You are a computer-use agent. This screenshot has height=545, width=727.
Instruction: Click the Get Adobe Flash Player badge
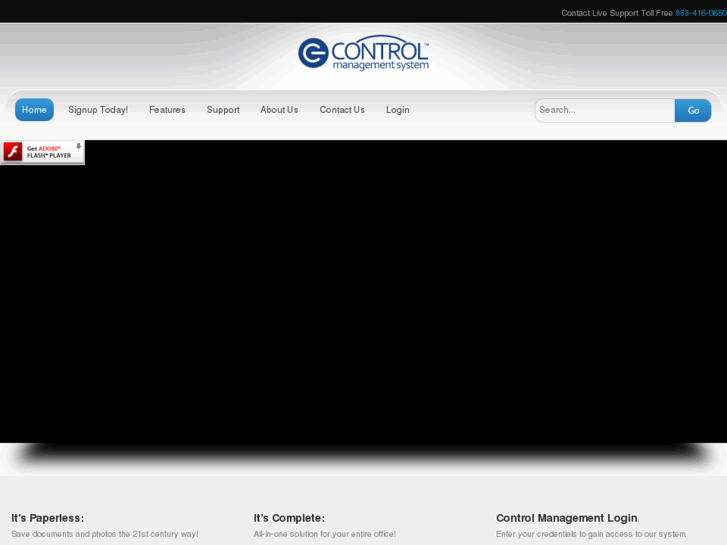(x=42, y=152)
